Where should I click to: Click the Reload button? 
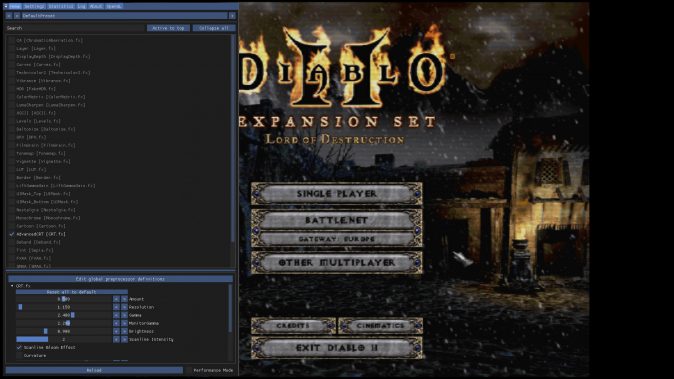pos(94,370)
